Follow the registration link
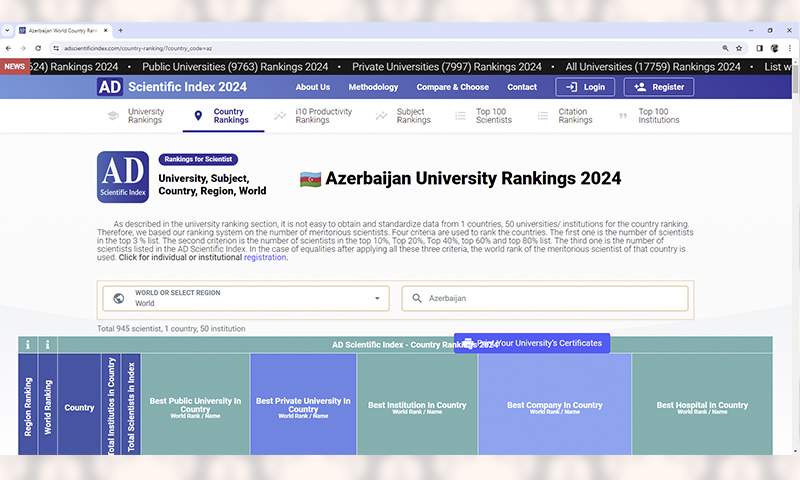This screenshot has height=480, width=800. tap(265, 258)
